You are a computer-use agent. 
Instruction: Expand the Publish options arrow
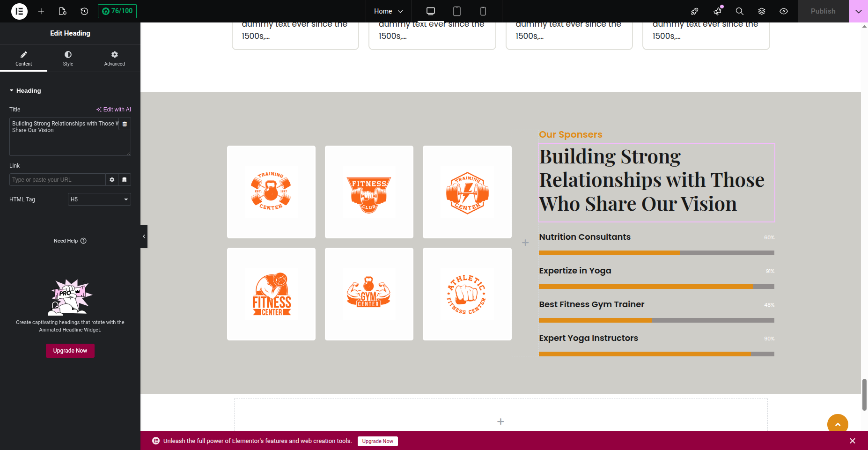[x=858, y=11]
